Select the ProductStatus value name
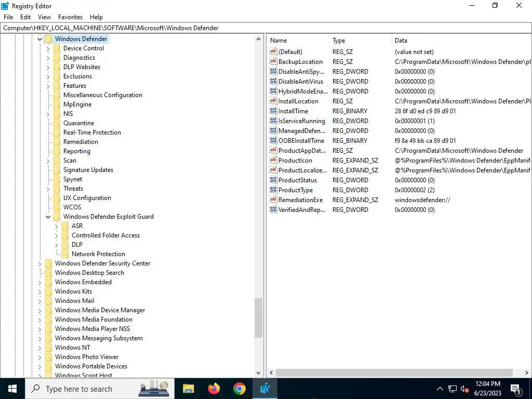The width and height of the screenshot is (532, 399). coord(298,180)
